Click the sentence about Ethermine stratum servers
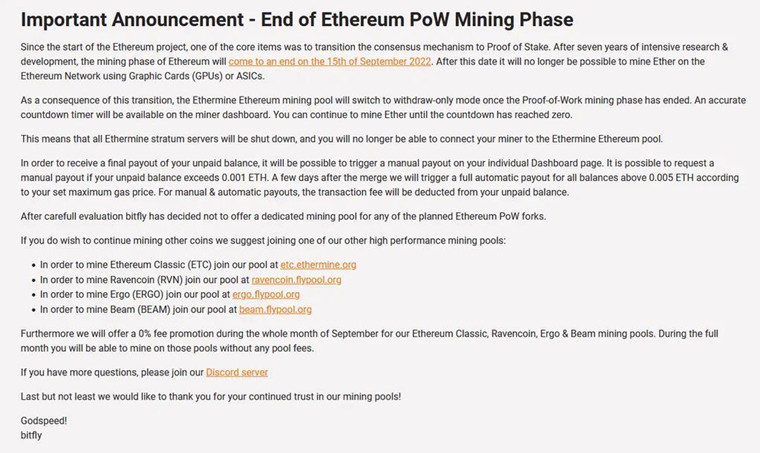 click(341, 139)
